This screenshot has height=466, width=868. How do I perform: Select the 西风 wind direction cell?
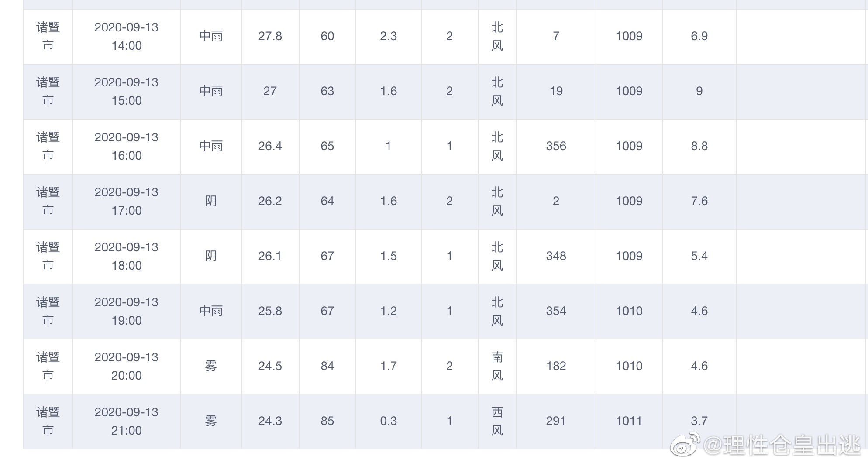[497, 421]
